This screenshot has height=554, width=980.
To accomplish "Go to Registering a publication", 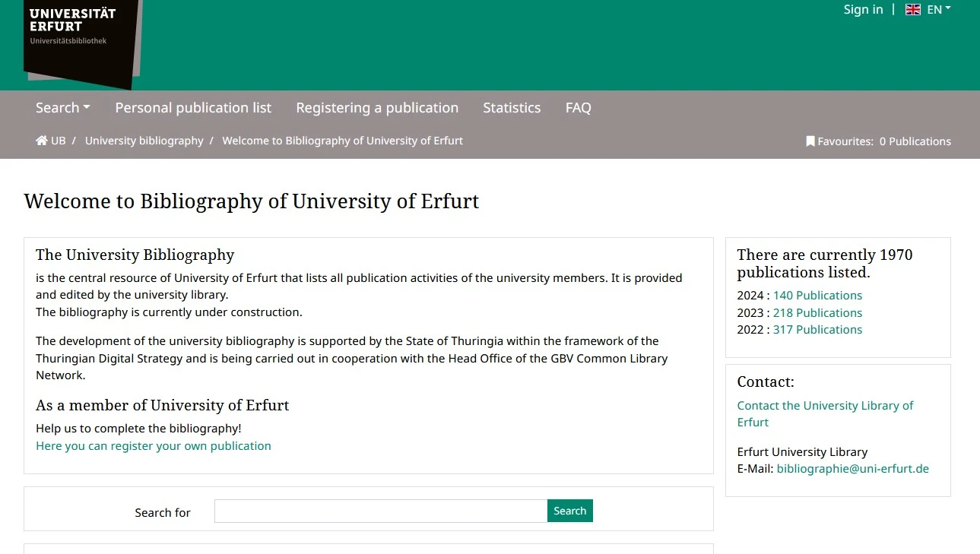I will click(x=377, y=108).
